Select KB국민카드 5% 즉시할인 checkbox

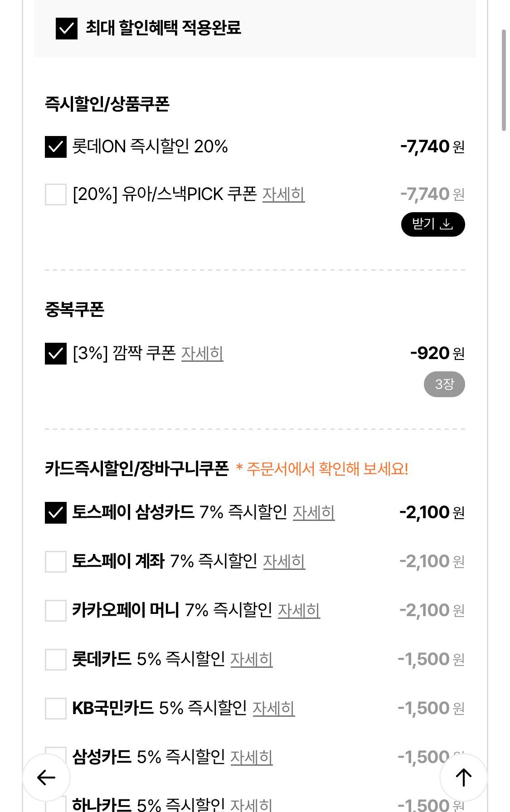[x=56, y=708]
